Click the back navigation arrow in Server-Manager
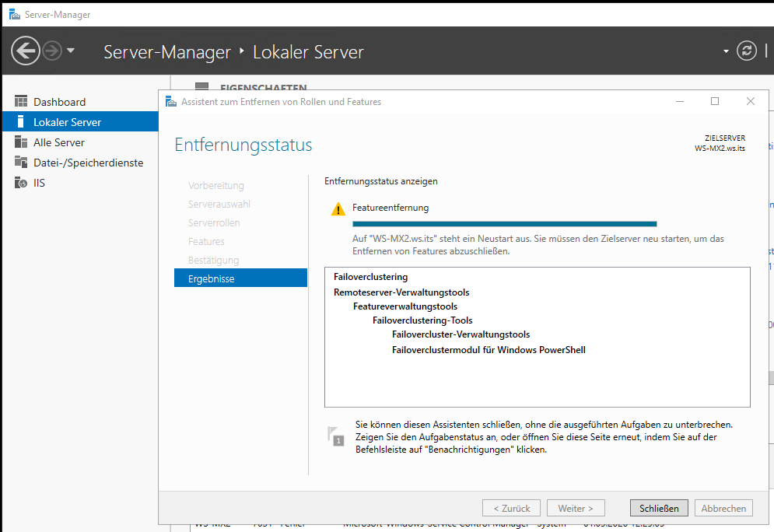The height and width of the screenshot is (532, 774). [25, 51]
